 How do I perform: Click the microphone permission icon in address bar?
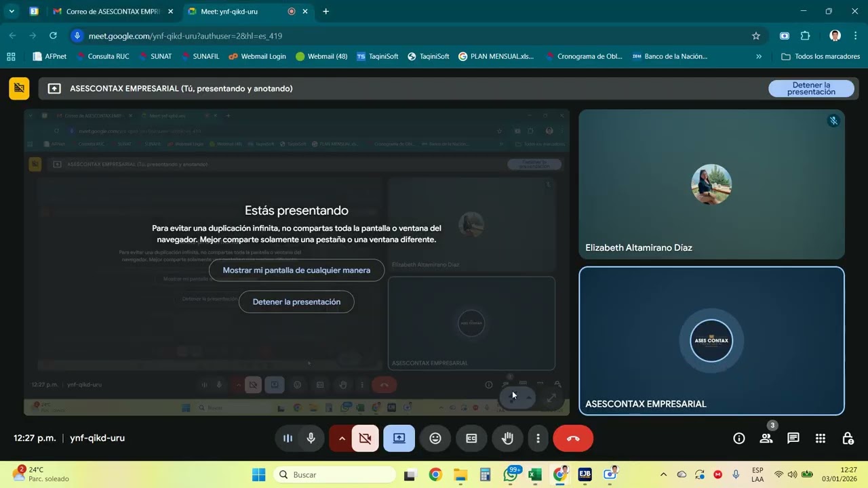[x=77, y=36]
